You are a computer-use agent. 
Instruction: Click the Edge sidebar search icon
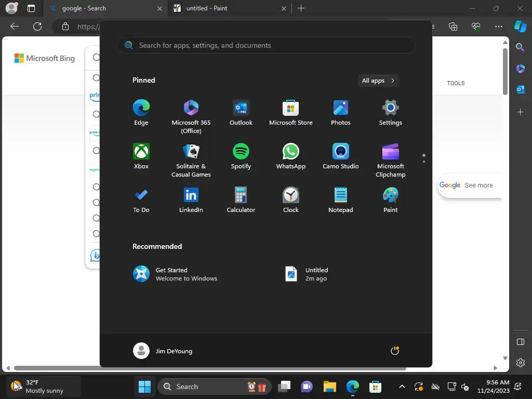point(520,47)
